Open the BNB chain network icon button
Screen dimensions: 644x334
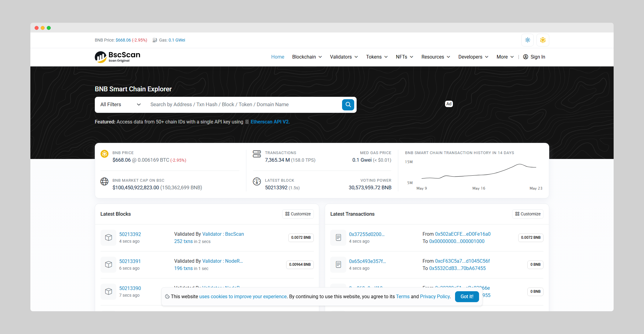click(x=543, y=40)
